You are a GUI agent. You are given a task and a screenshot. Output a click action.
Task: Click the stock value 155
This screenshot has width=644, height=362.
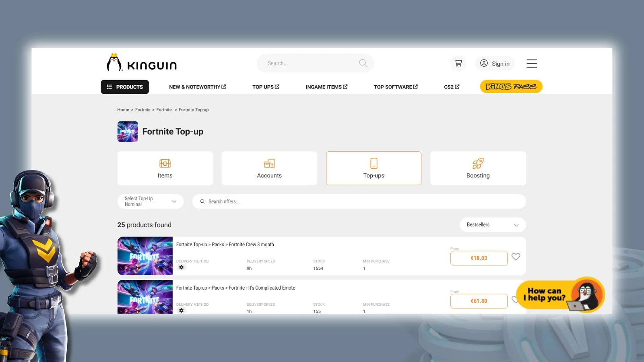pos(317,311)
